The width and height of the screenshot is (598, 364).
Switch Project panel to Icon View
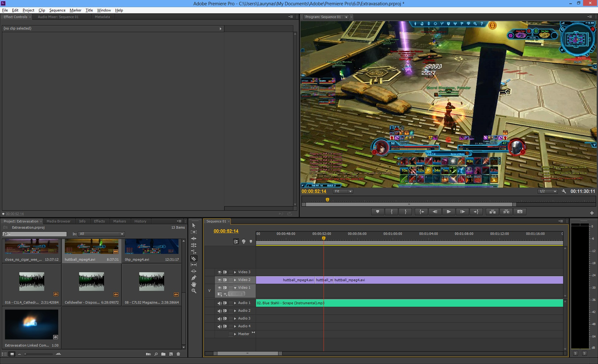12,354
